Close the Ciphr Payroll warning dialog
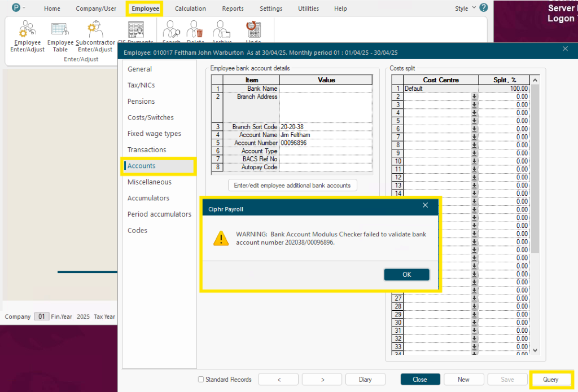This screenshot has width=578, height=392. (426, 205)
